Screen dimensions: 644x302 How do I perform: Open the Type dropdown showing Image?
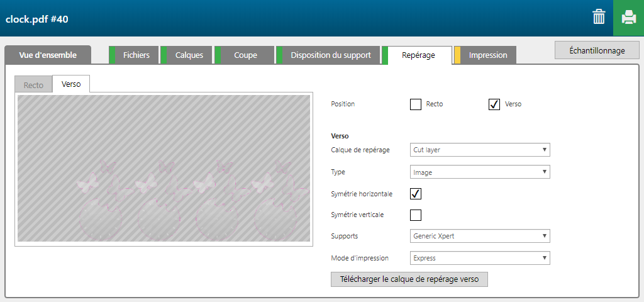[x=480, y=172]
